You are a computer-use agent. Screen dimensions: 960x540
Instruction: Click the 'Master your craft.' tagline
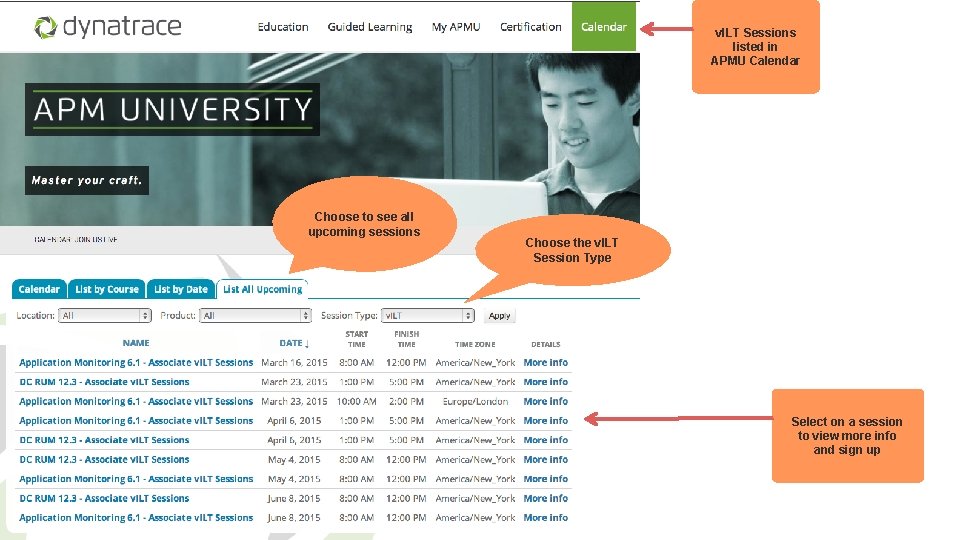87,180
